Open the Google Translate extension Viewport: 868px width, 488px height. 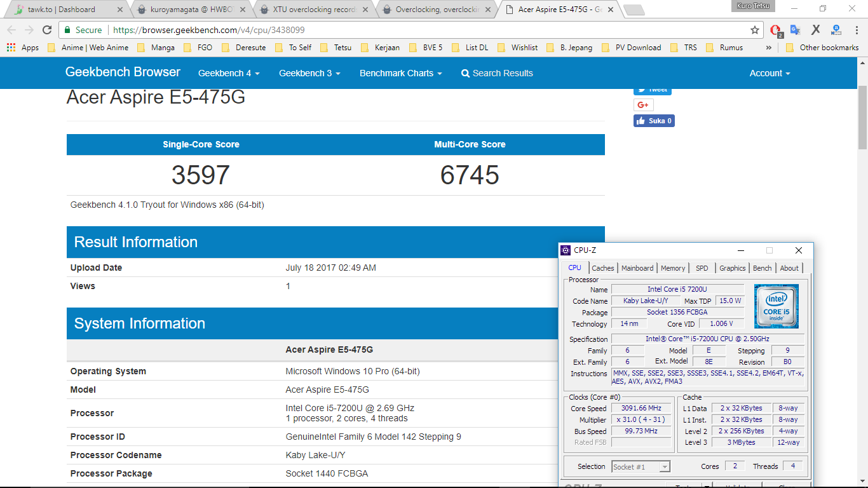tap(795, 30)
